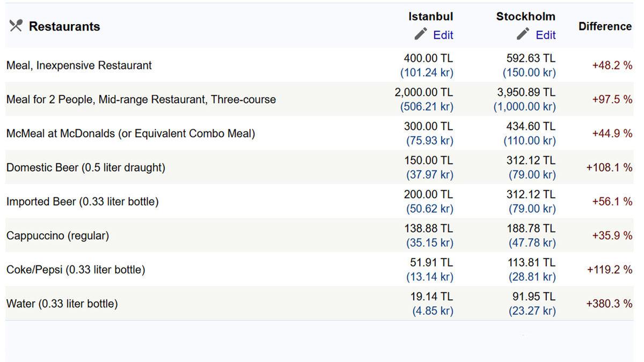Click the Cappuccino (regular) row label
Screen dimensions: 644x362
(x=57, y=235)
